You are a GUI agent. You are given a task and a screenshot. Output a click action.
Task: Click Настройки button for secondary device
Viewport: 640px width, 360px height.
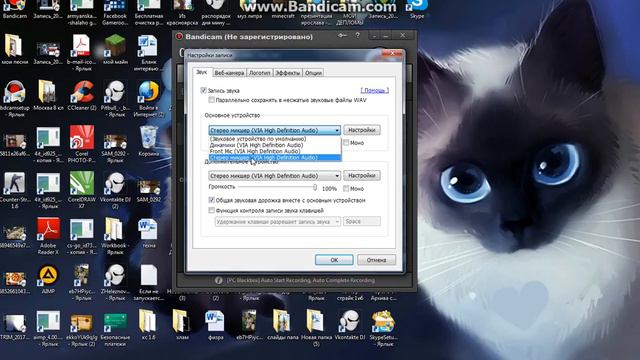click(x=362, y=175)
